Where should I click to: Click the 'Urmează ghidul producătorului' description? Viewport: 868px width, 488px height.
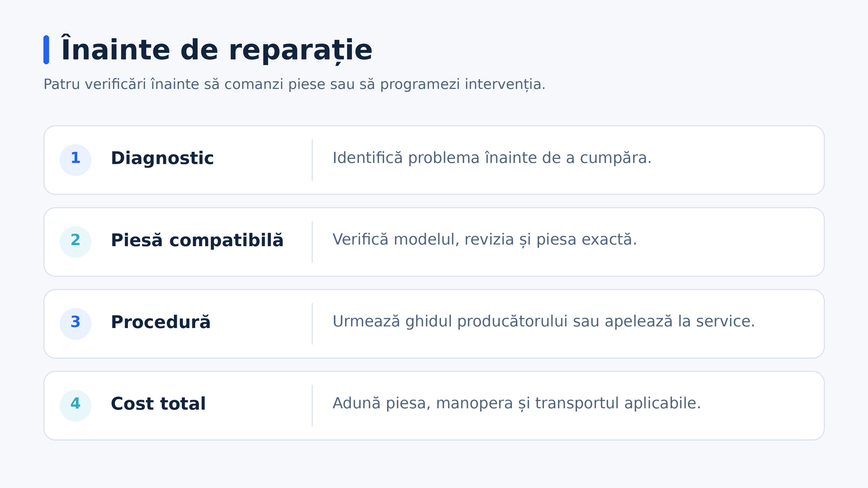[x=544, y=322]
